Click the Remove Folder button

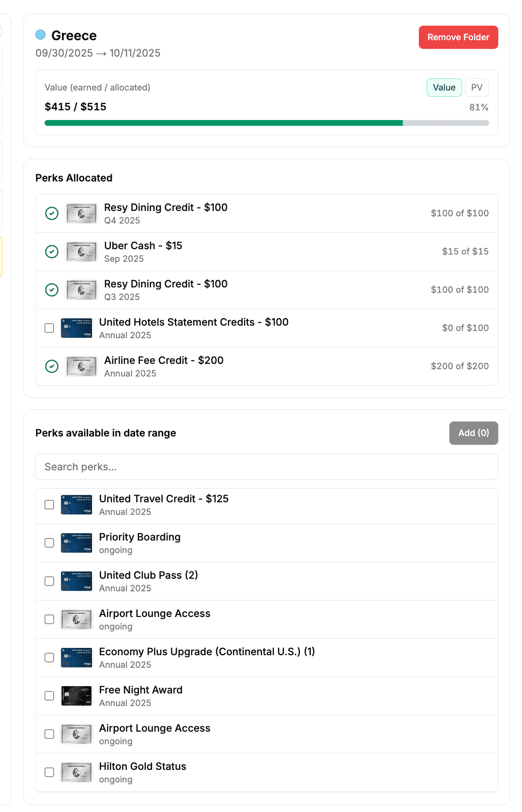458,37
